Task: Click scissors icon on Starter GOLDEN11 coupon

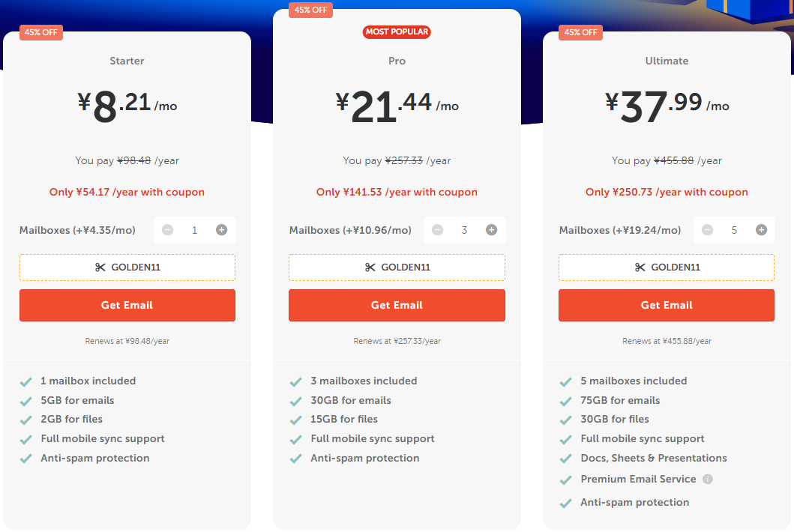Action: pos(100,267)
